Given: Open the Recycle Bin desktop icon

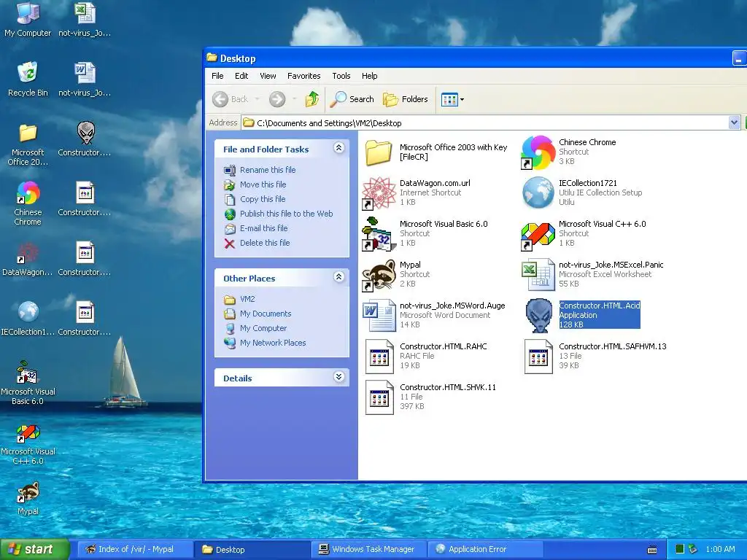Looking at the screenshot, I should point(28,79).
